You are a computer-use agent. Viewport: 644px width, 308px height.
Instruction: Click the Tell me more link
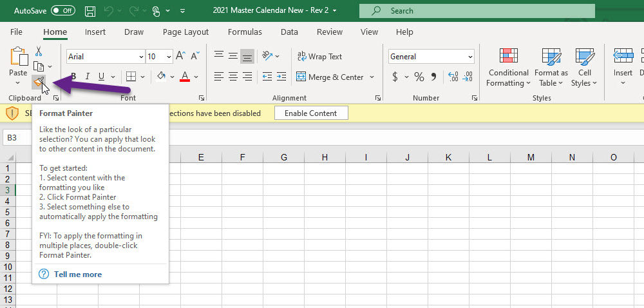pos(77,274)
